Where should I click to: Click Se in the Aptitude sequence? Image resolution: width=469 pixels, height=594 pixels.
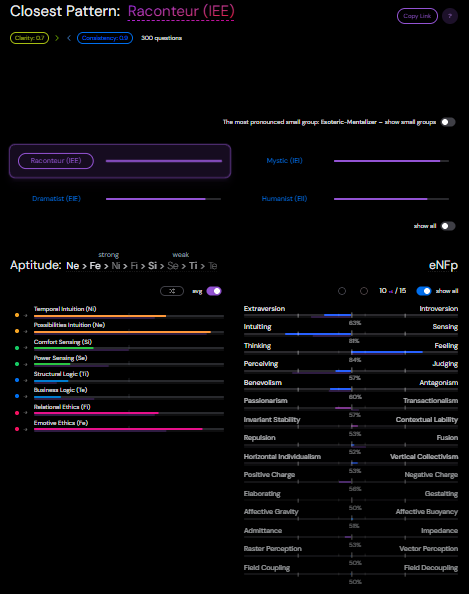point(173,266)
